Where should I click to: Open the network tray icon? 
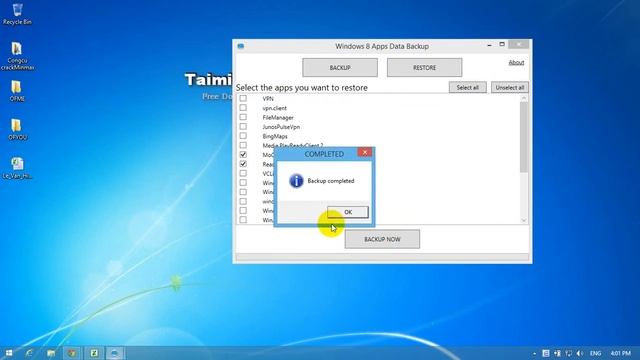(x=568, y=353)
